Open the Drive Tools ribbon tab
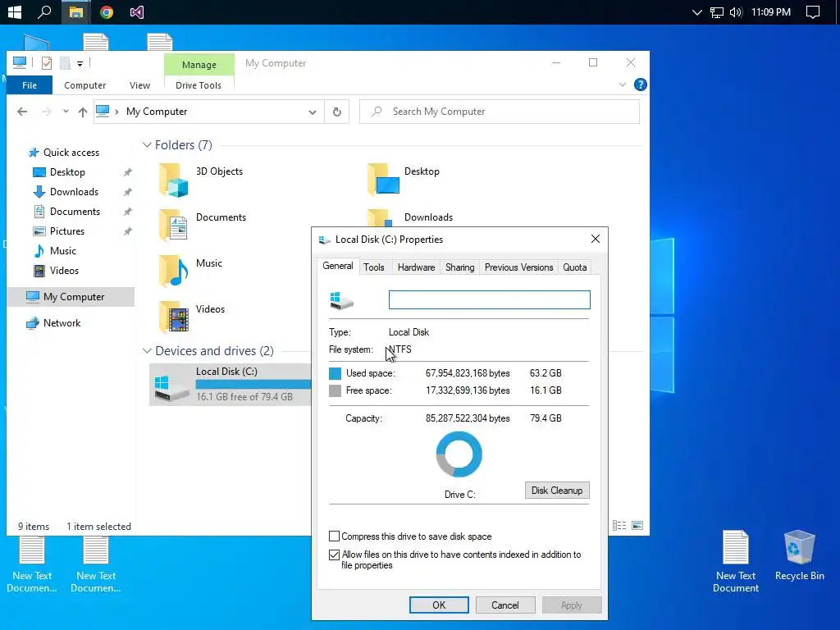 pos(199,85)
